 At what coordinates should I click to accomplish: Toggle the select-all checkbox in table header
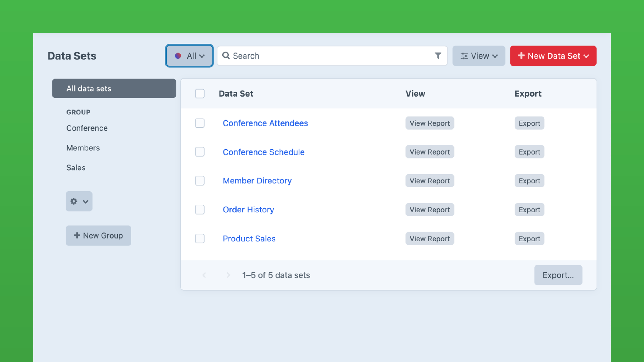pyautogui.click(x=200, y=94)
